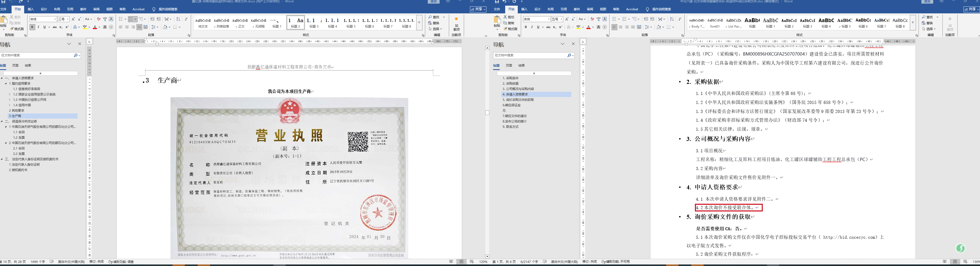Close the navigation pane in right window
Screen dimensions: 980x266
pyautogui.click(x=573, y=44)
